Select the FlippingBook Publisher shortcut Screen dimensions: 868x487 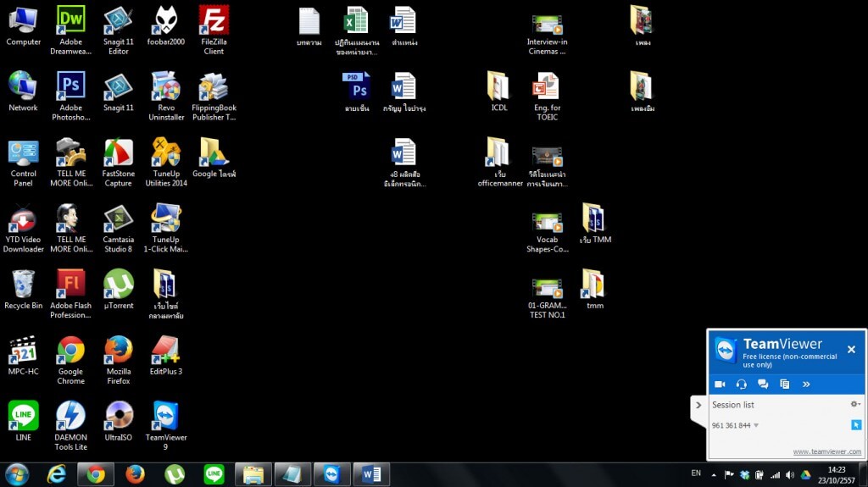(214, 97)
